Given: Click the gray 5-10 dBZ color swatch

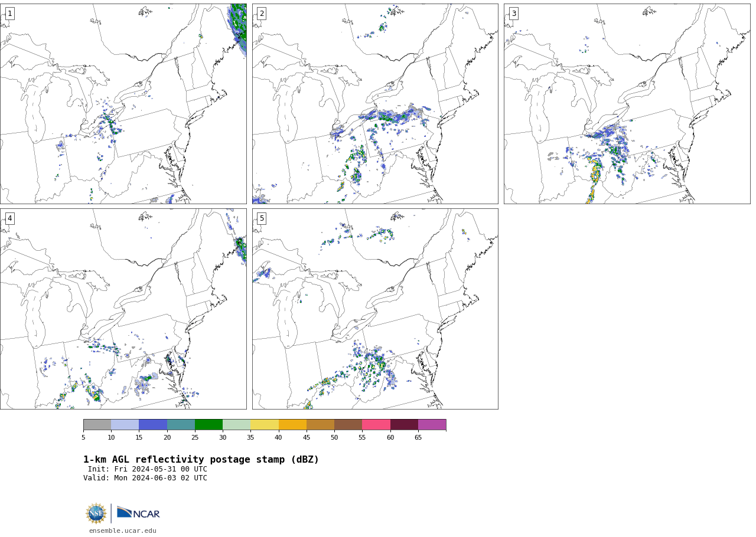Looking at the screenshot, I should (x=97, y=425).
